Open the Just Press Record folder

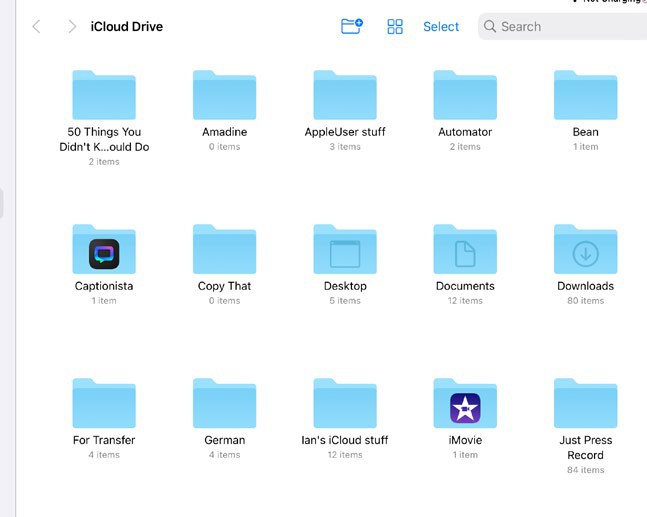pyautogui.click(x=586, y=403)
